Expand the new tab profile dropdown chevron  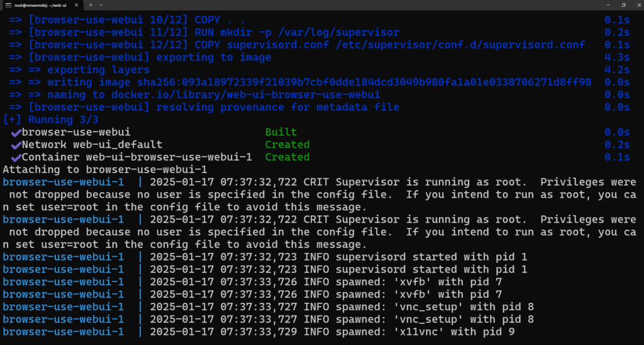[101, 4]
